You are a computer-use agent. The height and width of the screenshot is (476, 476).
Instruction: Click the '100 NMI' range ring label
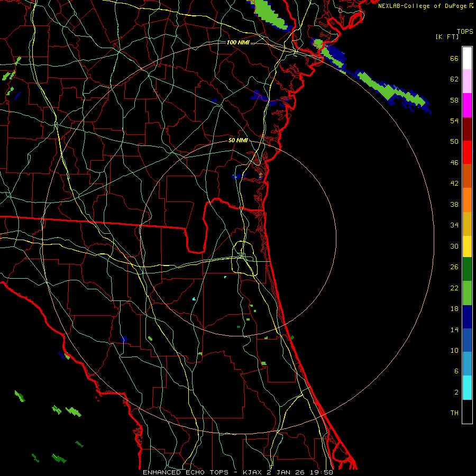click(238, 42)
